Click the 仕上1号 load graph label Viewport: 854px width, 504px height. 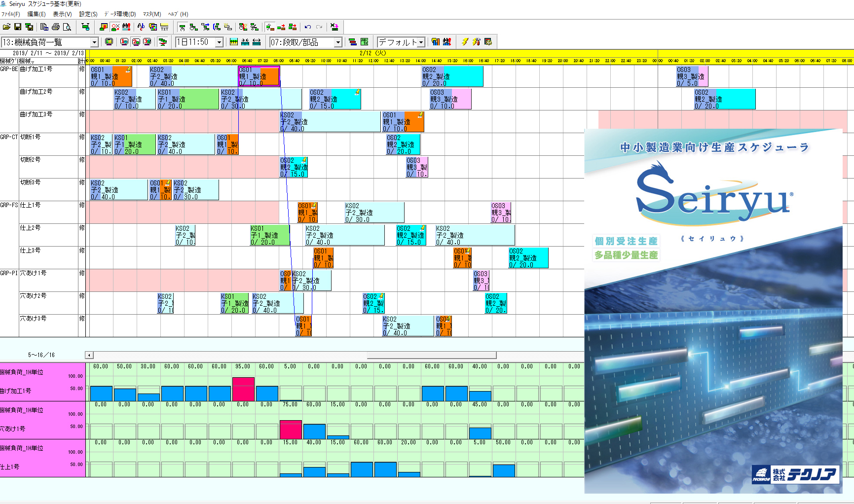coord(10,467)
